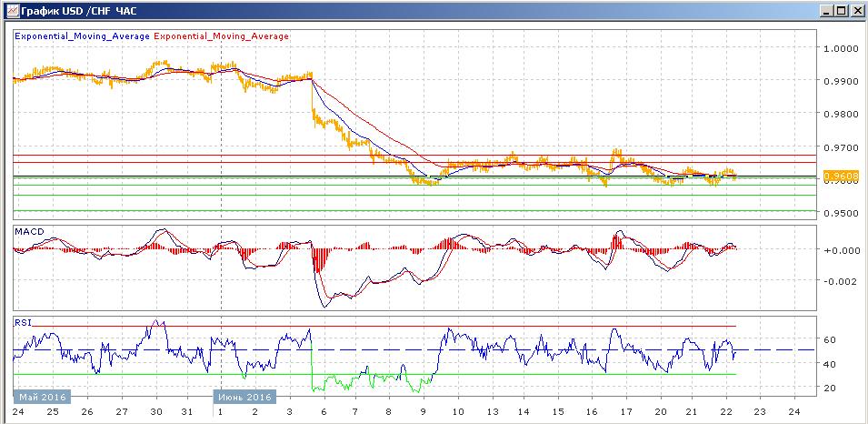Click date 22 on the time axis

724,412
